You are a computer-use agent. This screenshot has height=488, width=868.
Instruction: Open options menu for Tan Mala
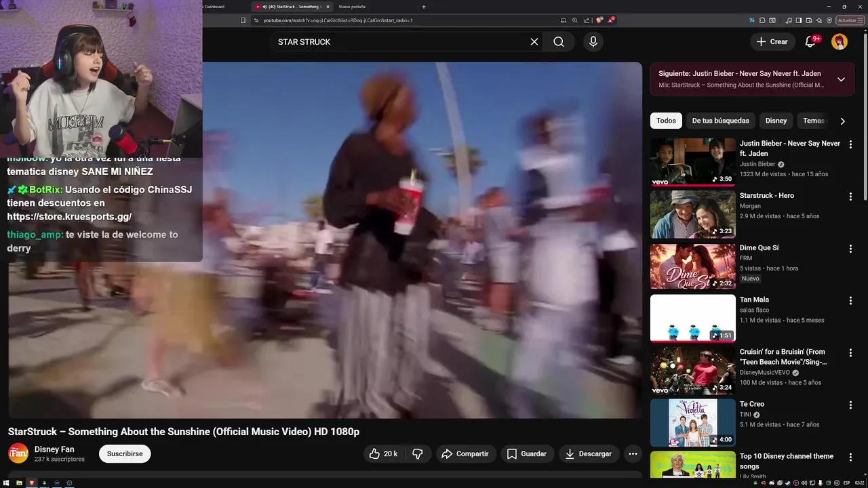850,300
